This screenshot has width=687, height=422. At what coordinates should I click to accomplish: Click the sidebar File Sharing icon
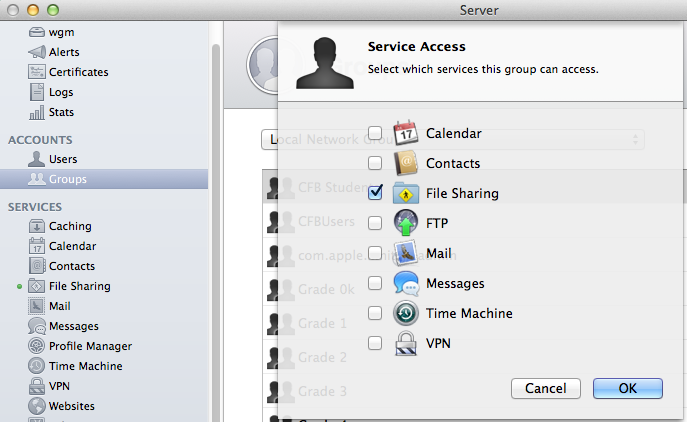click(x=36, y=286)
